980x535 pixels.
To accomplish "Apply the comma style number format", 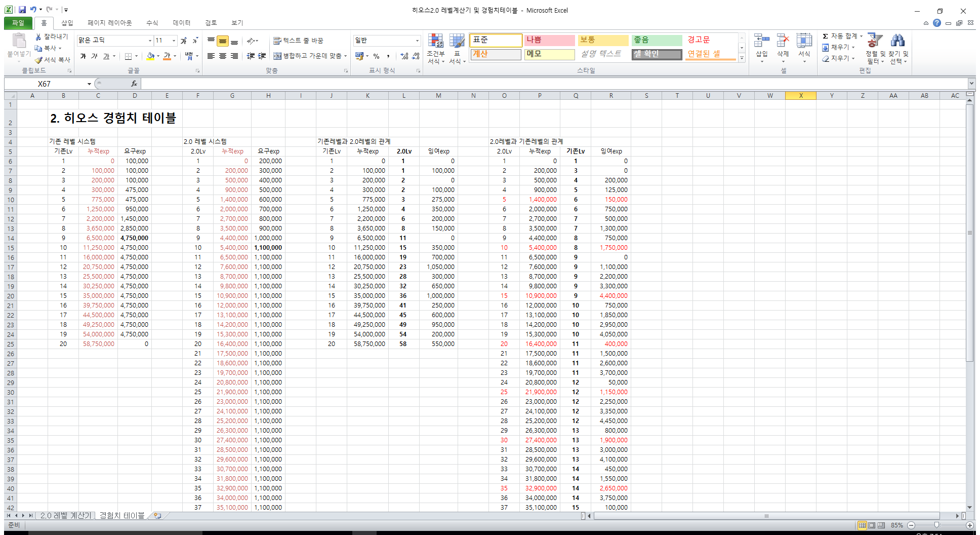I will coord(388,56).
